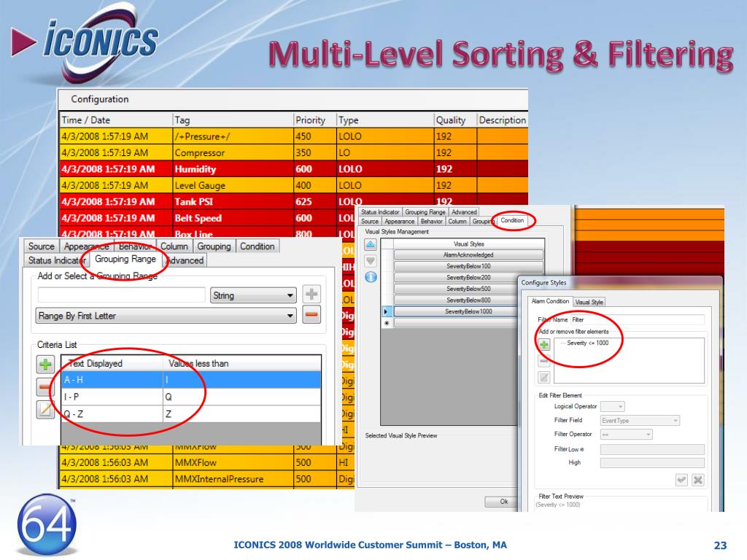Move the visual style up with the blue arrow

click(371, 245)
